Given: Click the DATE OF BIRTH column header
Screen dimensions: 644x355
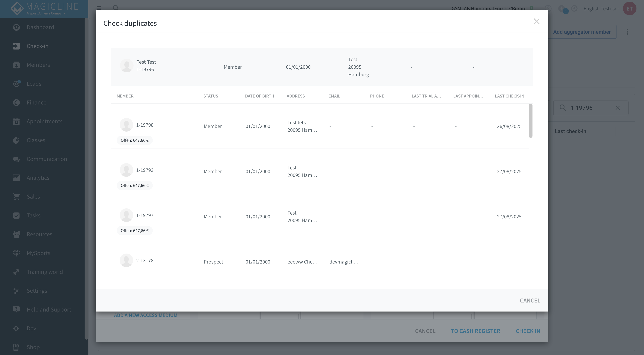Looking at the screenshot, I should (260, 96).
